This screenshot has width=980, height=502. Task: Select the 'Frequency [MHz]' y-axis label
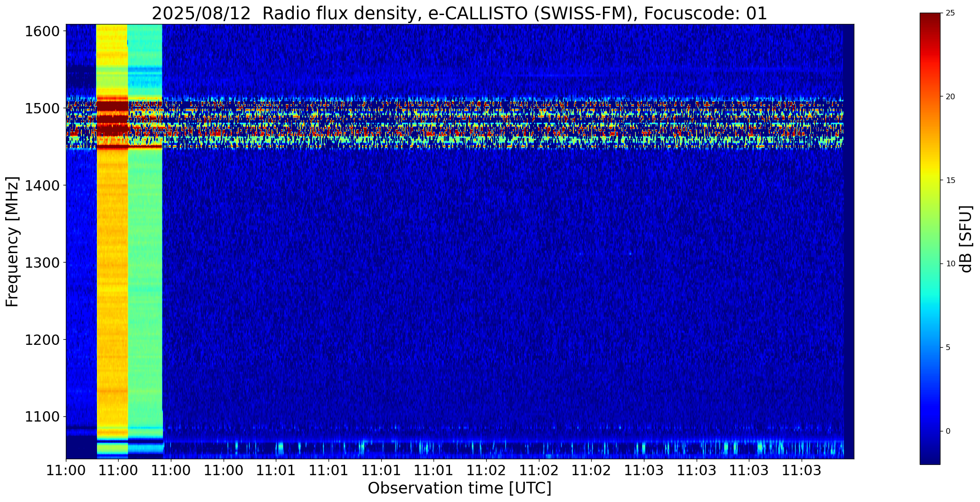click(12, 241)
